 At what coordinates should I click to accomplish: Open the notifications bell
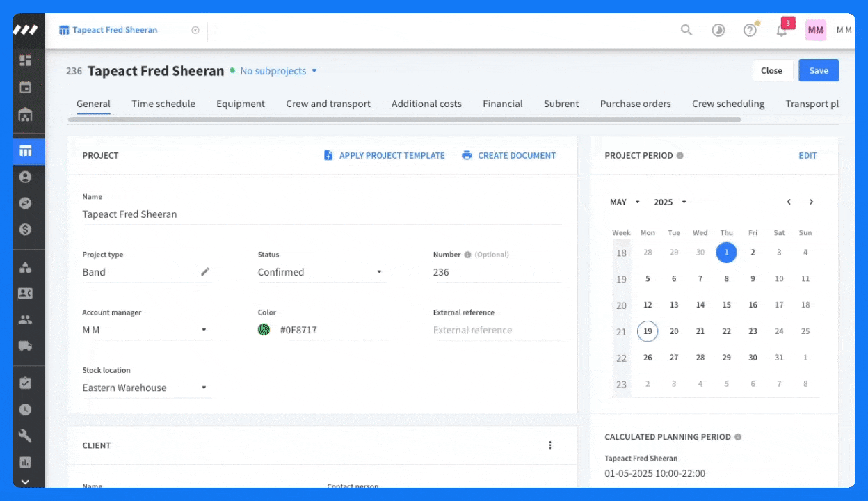[782, 30]
